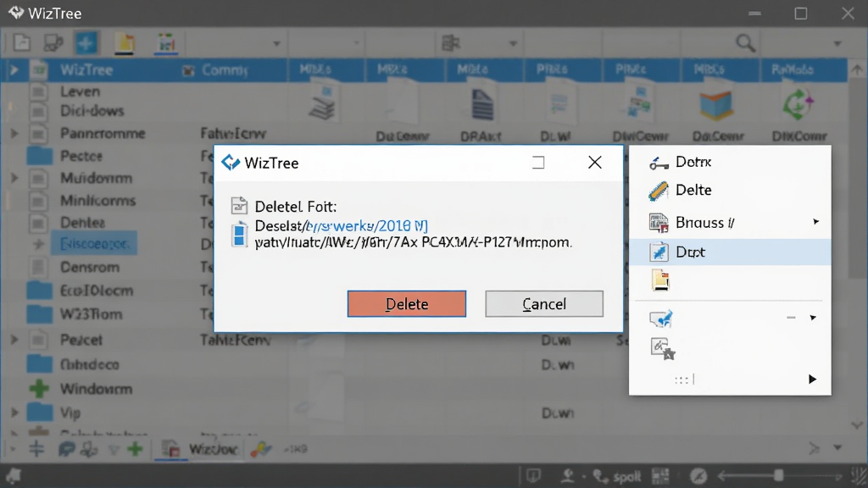Click the folder note icon menu entry
The height and width of the screenshot is (488, 868).
659,280
